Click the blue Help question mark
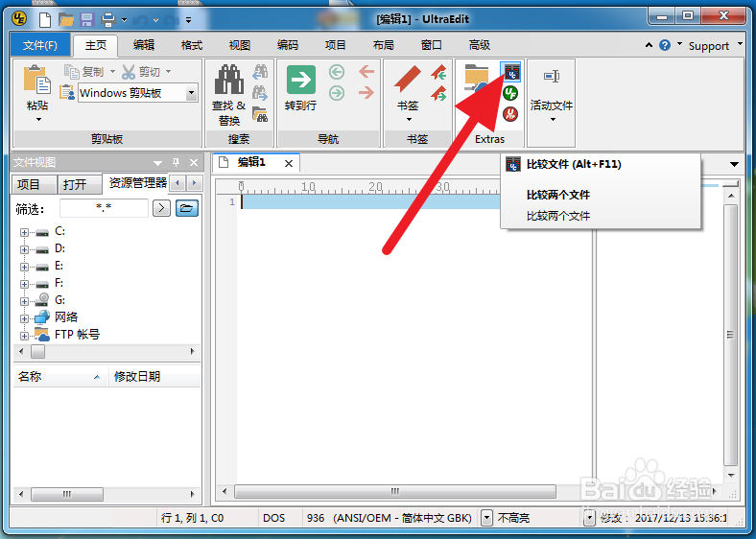Image resolution: width=756 pixels, height=539 pixels. (665, 45)
